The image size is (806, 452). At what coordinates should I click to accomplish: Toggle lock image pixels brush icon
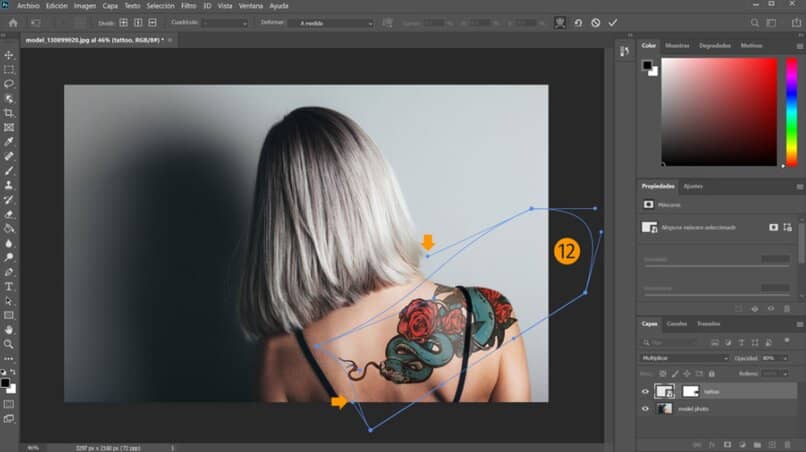click(x=675, y=374)
